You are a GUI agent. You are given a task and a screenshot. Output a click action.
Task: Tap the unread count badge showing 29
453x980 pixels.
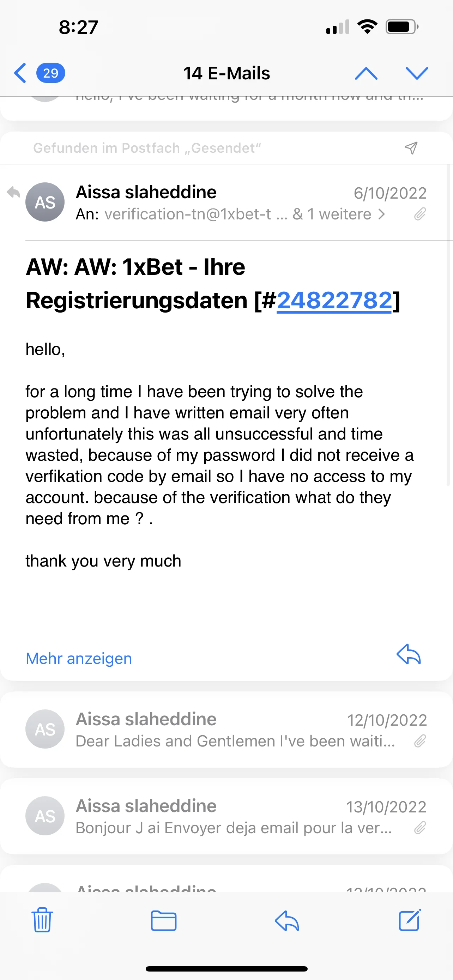[x=50, y=73]
